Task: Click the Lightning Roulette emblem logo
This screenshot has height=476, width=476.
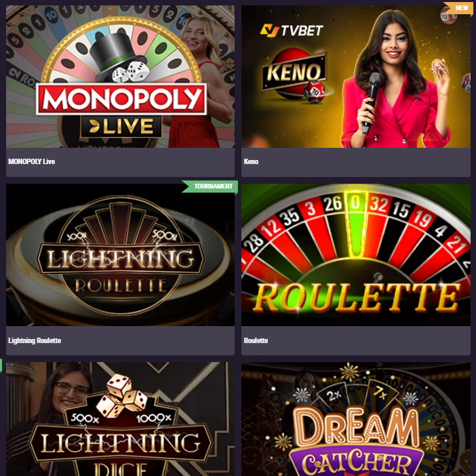Action: point(121,256)
